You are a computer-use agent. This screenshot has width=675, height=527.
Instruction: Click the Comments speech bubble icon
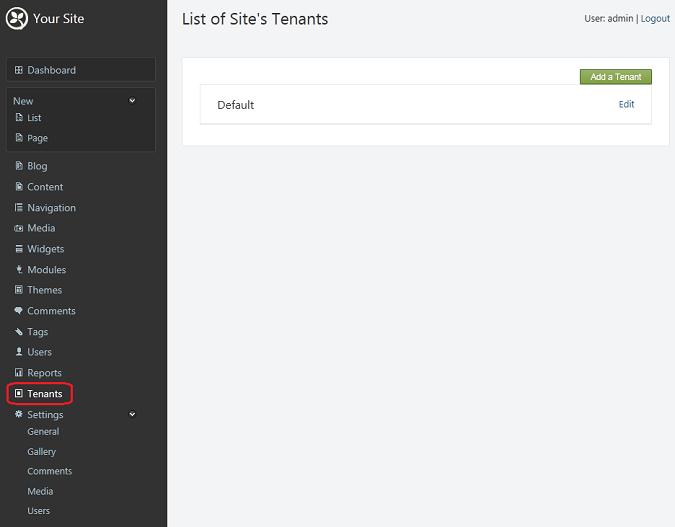click(x=19, y=310)
